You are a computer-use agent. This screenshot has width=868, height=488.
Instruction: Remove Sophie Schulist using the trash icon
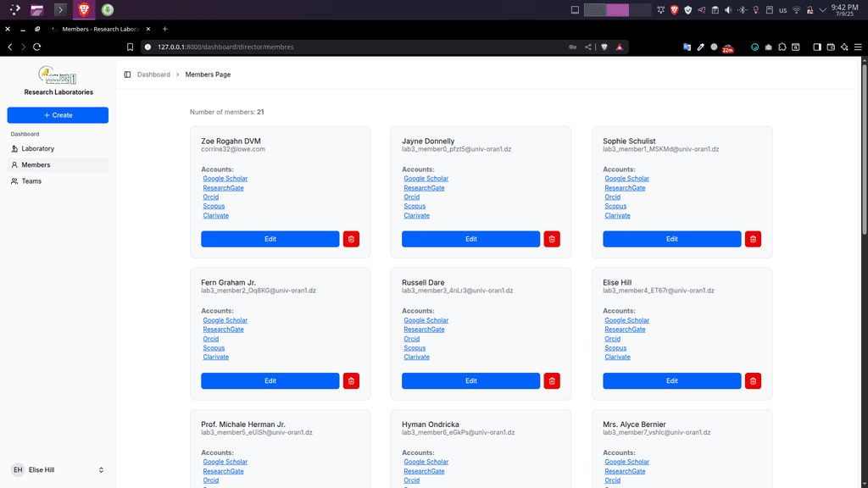pos(753,239)
